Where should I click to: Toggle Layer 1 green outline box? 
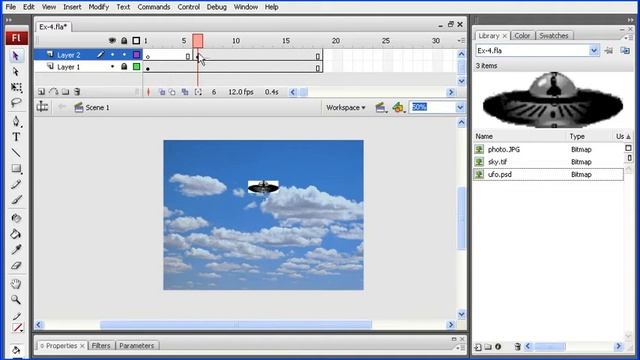tap(137, 67)
